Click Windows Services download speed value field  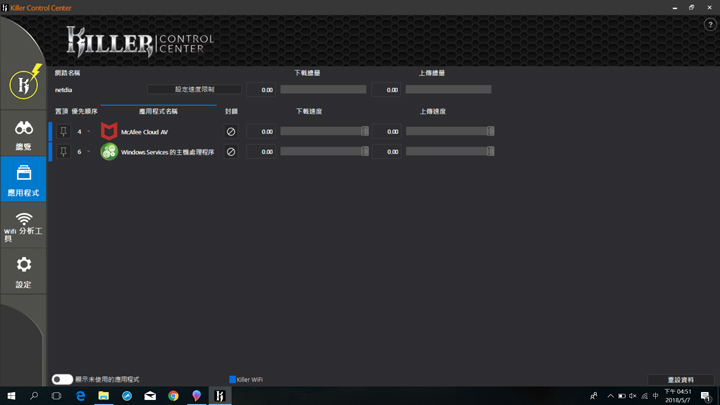tap(261, 152)
